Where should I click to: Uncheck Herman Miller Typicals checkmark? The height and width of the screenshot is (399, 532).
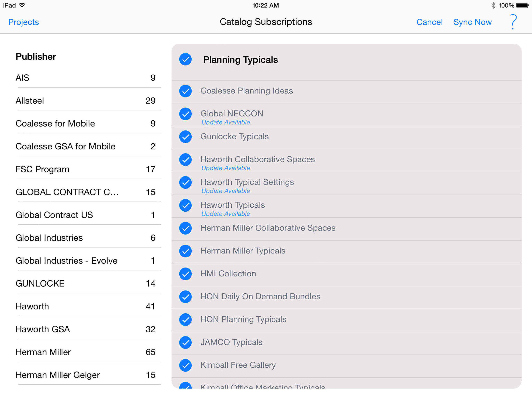tap(185, 251)
